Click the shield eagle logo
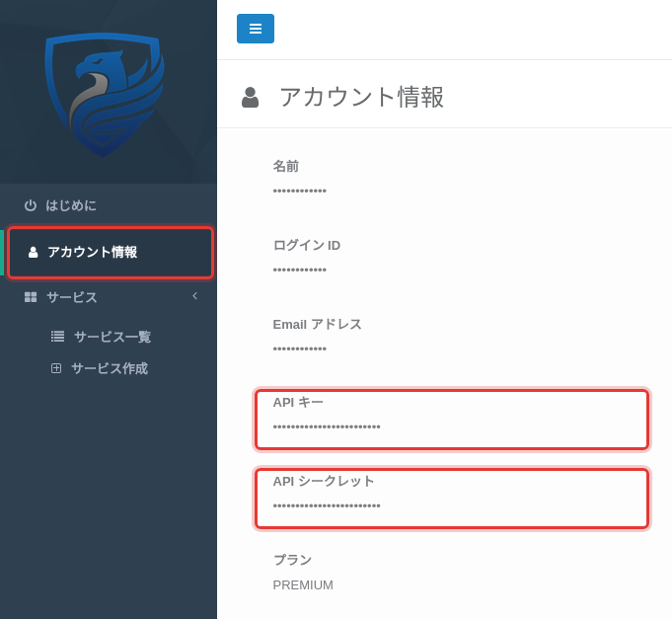 click(105, 95)
